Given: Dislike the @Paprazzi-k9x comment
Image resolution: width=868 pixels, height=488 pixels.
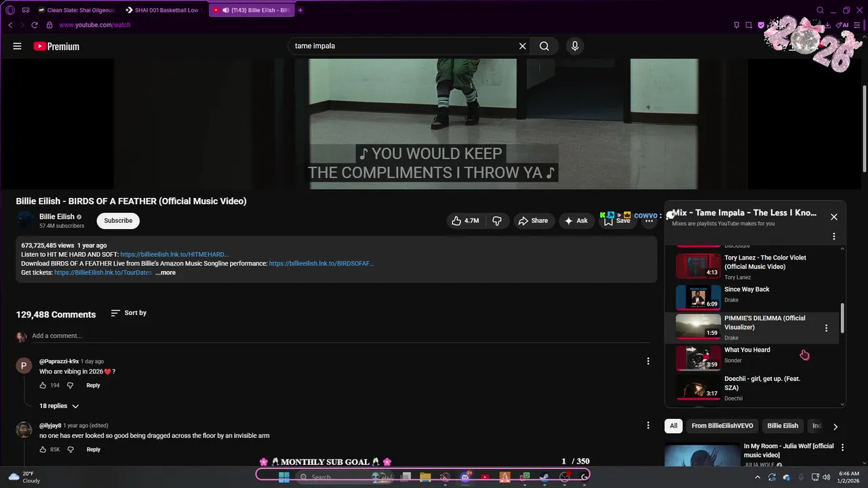Looking at the screenshot, I should (x=70, y=385).
